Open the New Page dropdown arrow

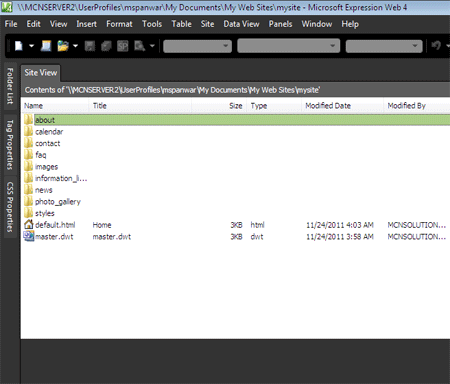(x=31, y=46)
